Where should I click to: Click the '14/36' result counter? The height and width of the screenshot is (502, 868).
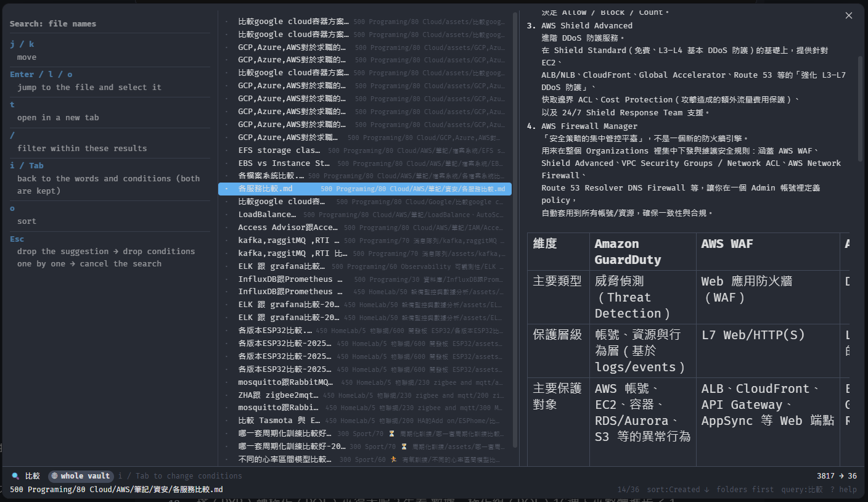coord(629,490)
